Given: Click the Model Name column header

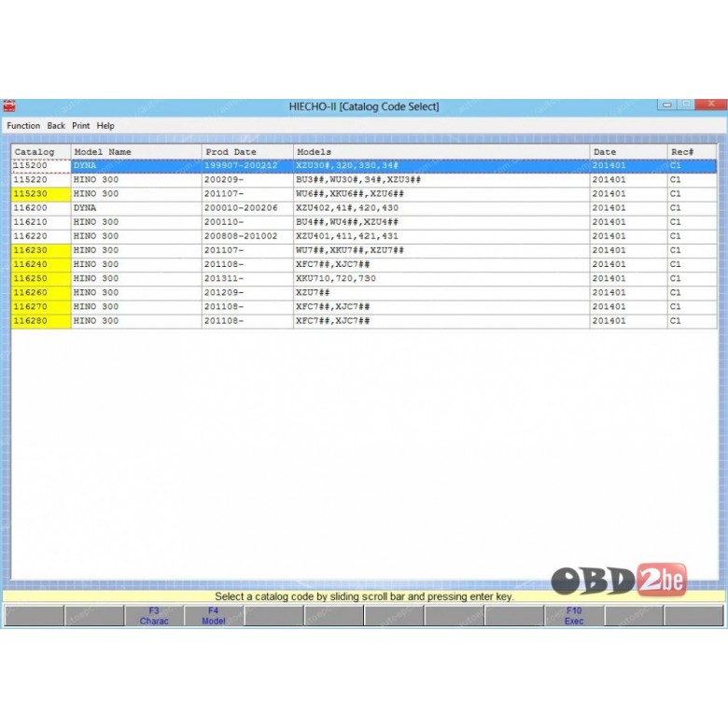Looking at the screenshot, I should click(136, 152).
